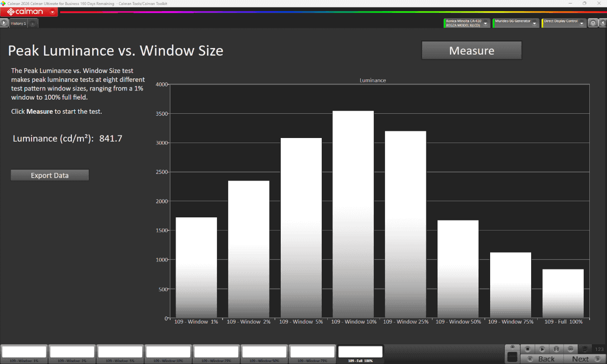Screen dimensions: 607x364
Task: Add a new history tab with plus icon
Action: 32,23
